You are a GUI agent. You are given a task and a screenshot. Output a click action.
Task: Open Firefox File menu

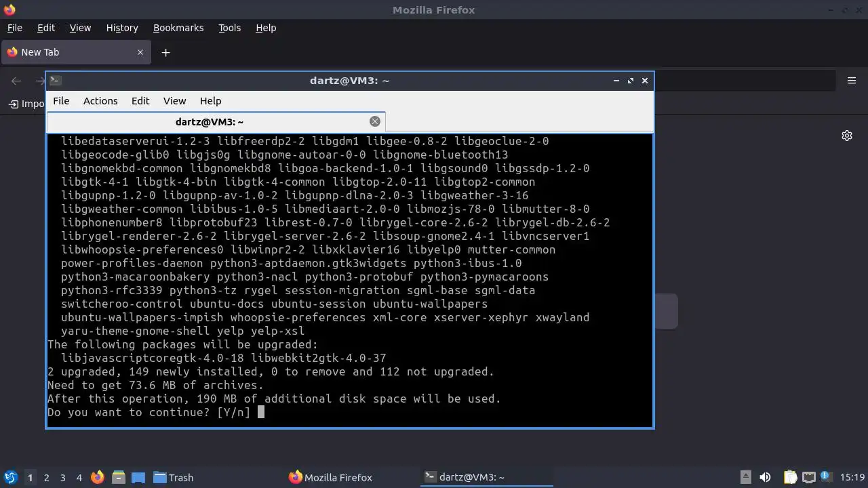(x=14, y=28)
